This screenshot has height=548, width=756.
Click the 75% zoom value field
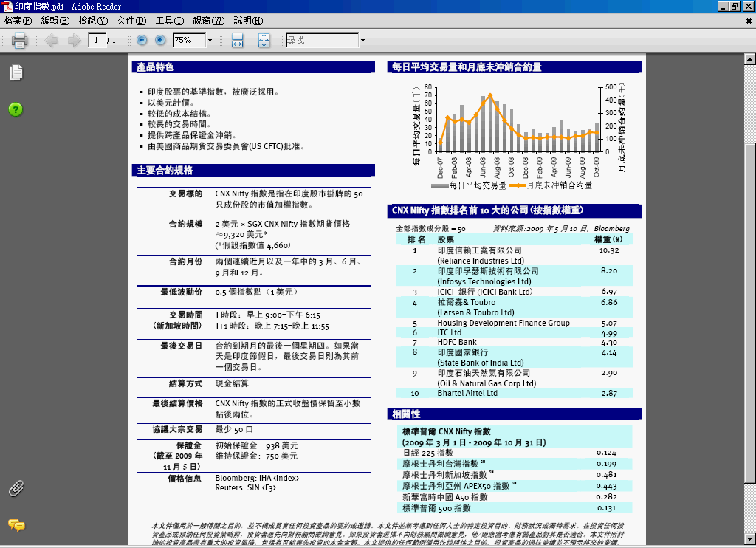(x=190, y=40)
